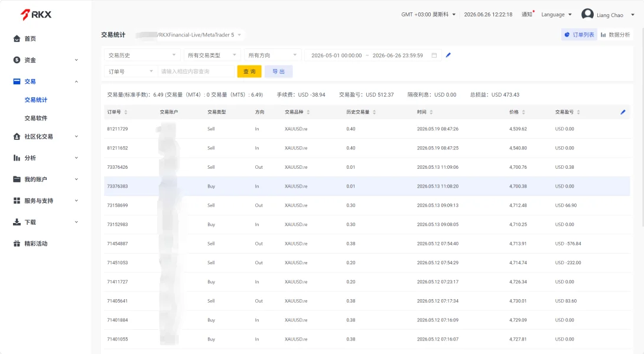Switch to 数据分析 tab

(615, 35)
